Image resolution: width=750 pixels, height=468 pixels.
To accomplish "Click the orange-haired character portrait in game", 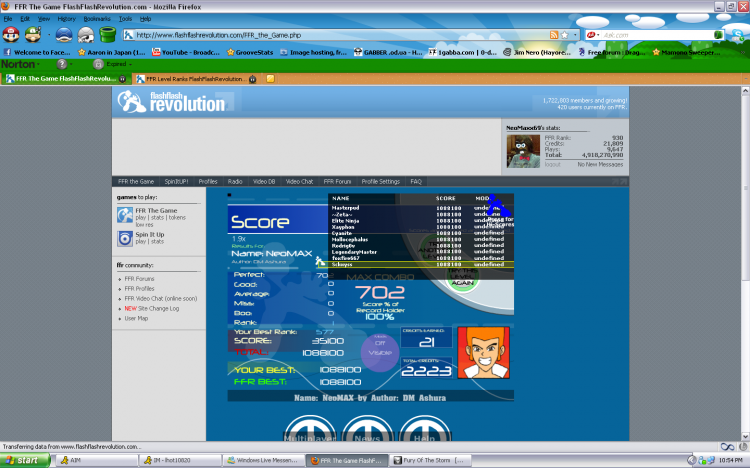I will [484, 353].
